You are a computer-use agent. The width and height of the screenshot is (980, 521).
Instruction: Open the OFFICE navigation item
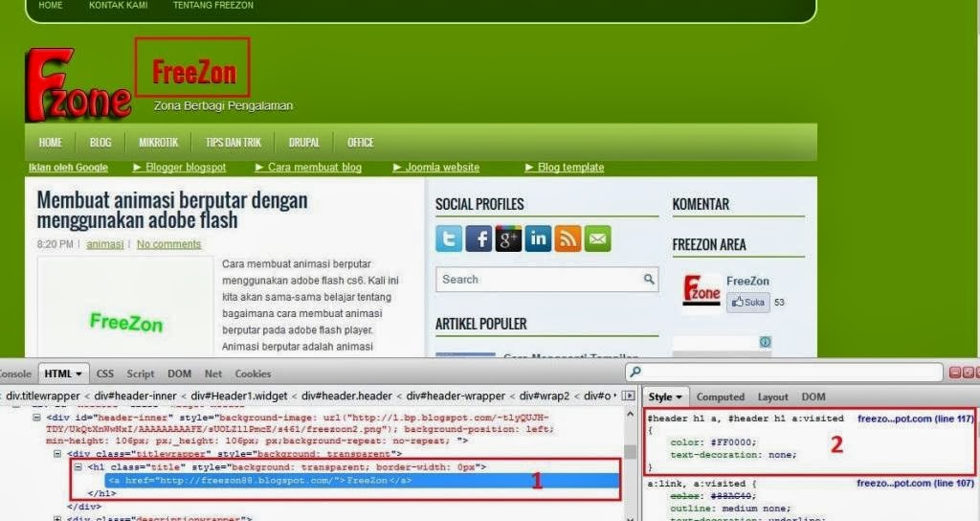[x=361, y=143]
